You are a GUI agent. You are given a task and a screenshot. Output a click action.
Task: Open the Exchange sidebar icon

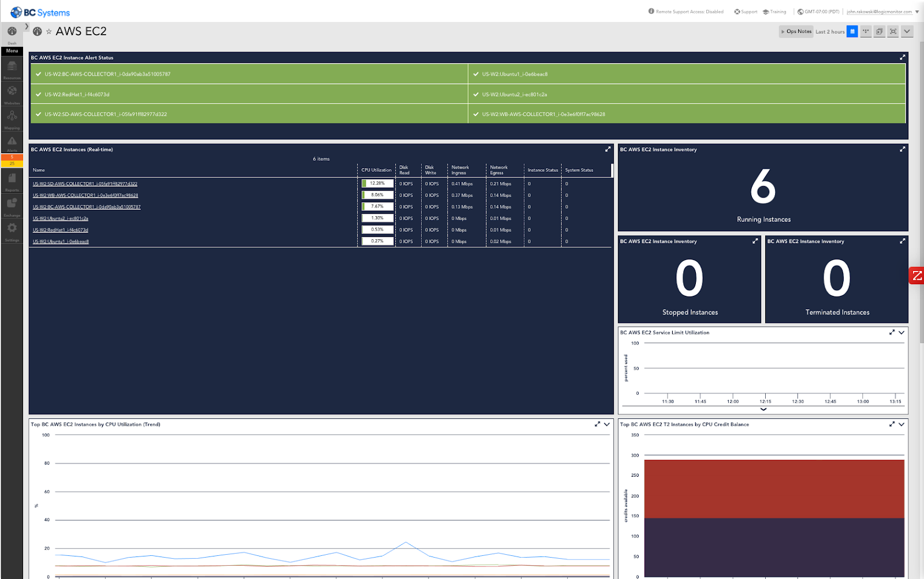12,206
